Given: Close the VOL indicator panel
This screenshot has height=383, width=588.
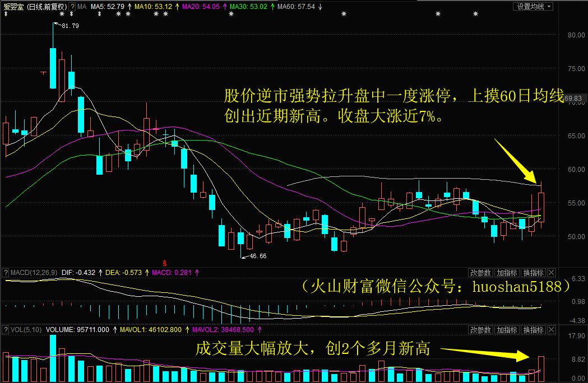Looking at the screenshot, I should [551, 330].
